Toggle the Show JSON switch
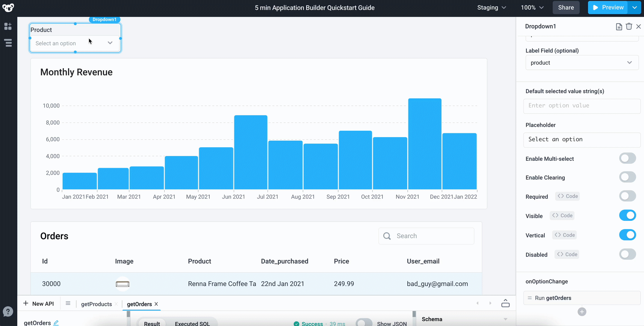The image size is (644, 326). (x=364, y=323)
